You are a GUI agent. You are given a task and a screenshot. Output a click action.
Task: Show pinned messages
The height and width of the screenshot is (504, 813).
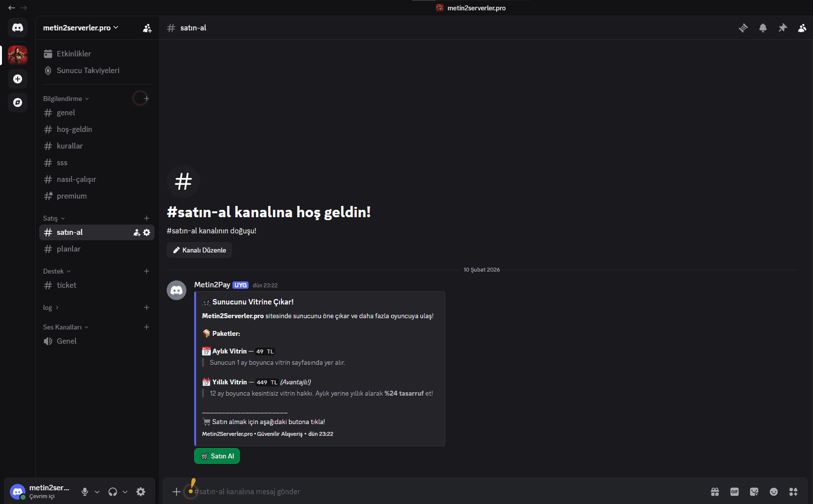(783, 28)
